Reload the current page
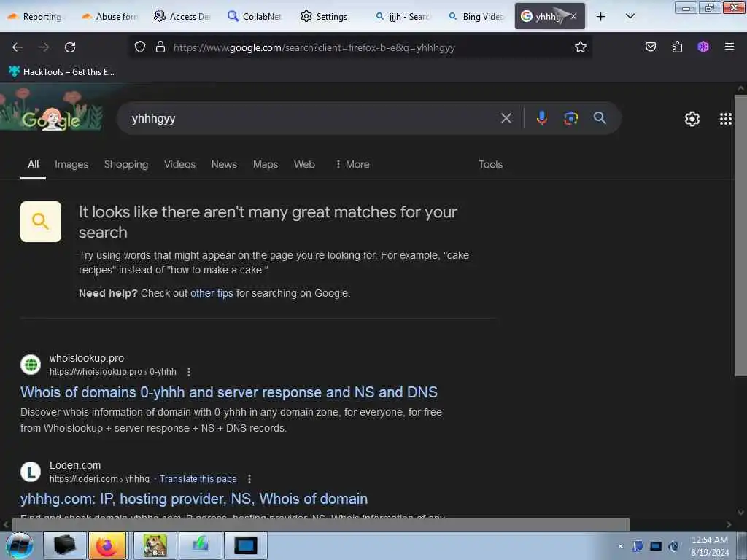 [x=70, y=47]
